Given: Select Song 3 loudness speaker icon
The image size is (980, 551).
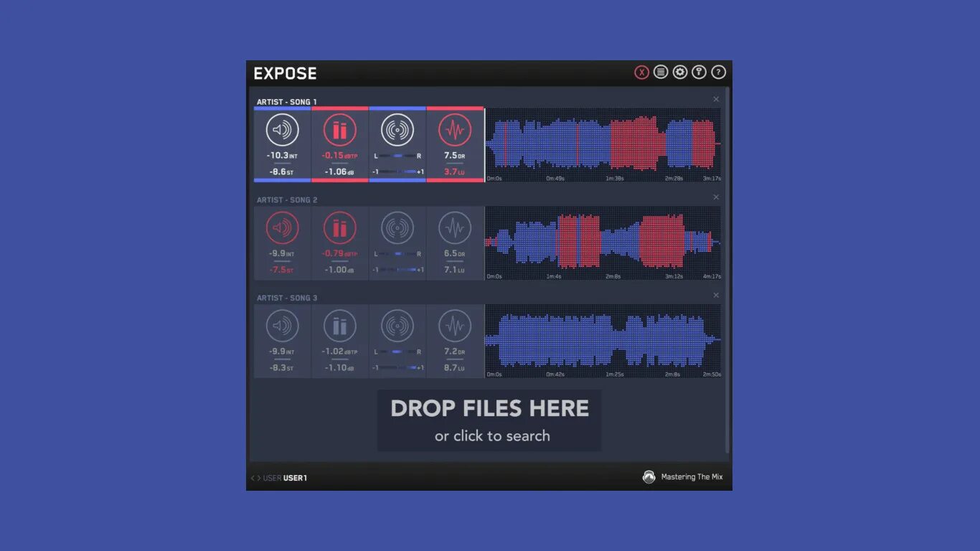Looking at the screenshot, I should point(282,326).
